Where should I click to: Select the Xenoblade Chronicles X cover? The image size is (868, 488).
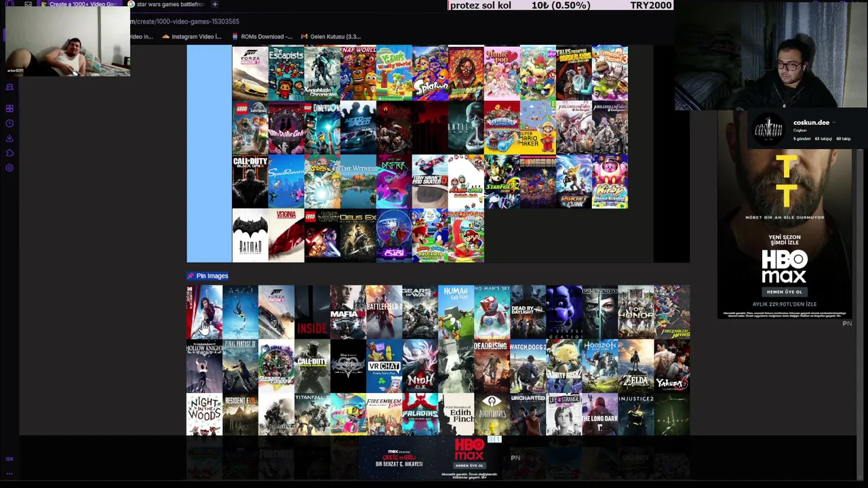tap(321, 73)
